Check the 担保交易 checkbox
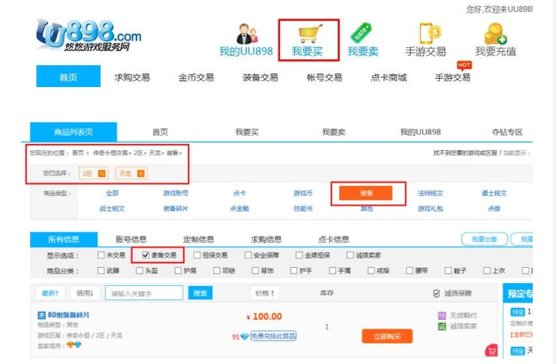The image size is (556, 364). coord(197,255)
